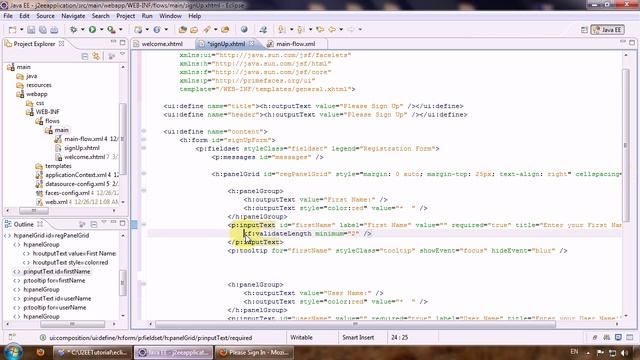This screenshot has height=360, width=640.
Task: Open the Run dropdown arrow
Action: tap(101, 29)
